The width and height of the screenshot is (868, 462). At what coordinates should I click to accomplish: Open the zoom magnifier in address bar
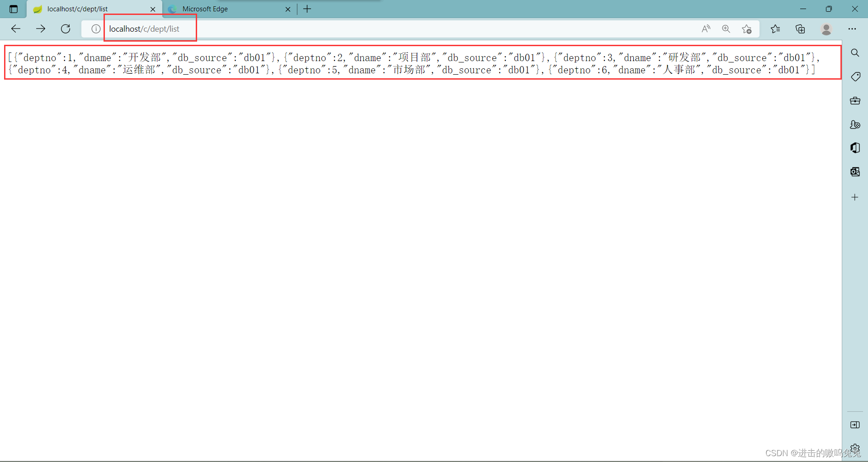[x=726, y=29]
